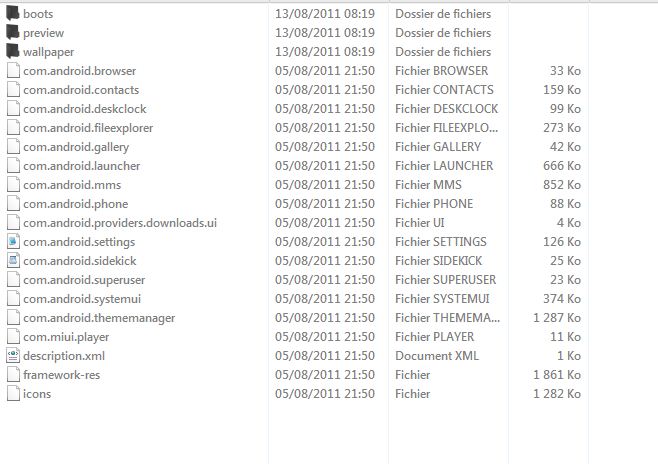Image resolution: width=658 pixels, height=464 pixels.
Task: Click the preview folder icon
Action: point(13,32)
